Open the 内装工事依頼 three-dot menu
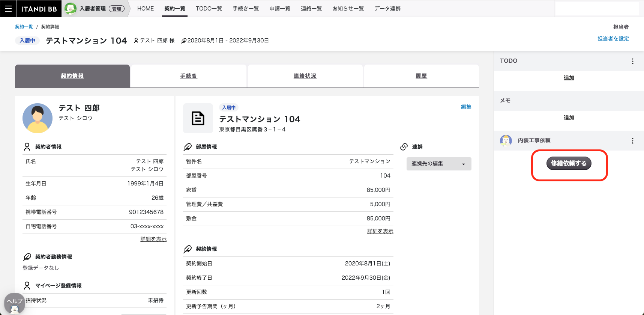The height and width of the screenshot is (315, 644). [x=632, y=141]
